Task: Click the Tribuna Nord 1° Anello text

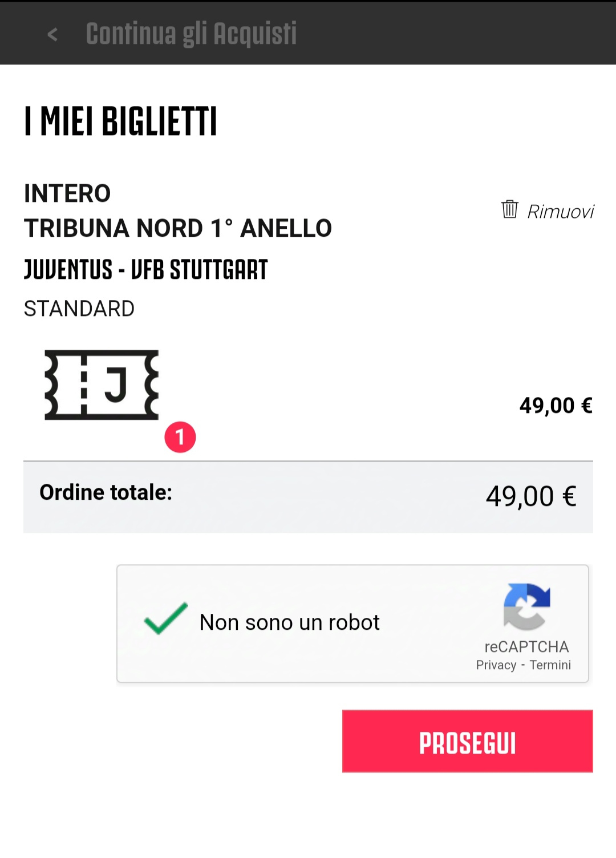Action: (178, 228)
